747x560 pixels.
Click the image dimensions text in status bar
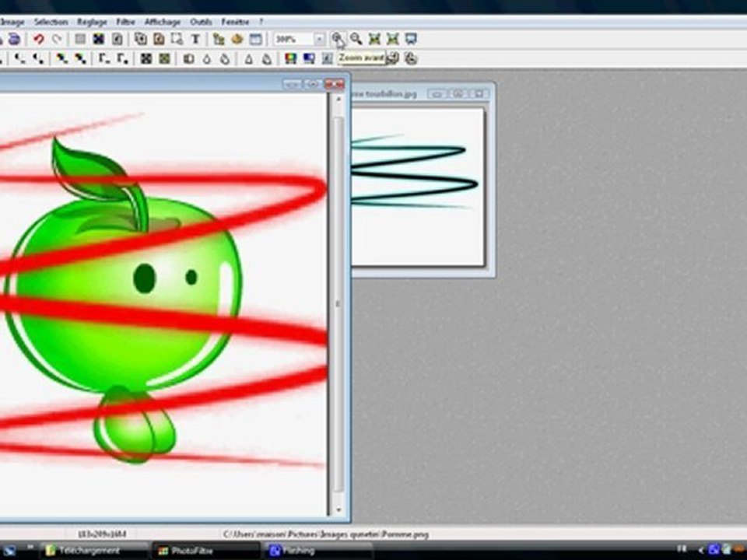pyautogui.click(x=103, y=534)
